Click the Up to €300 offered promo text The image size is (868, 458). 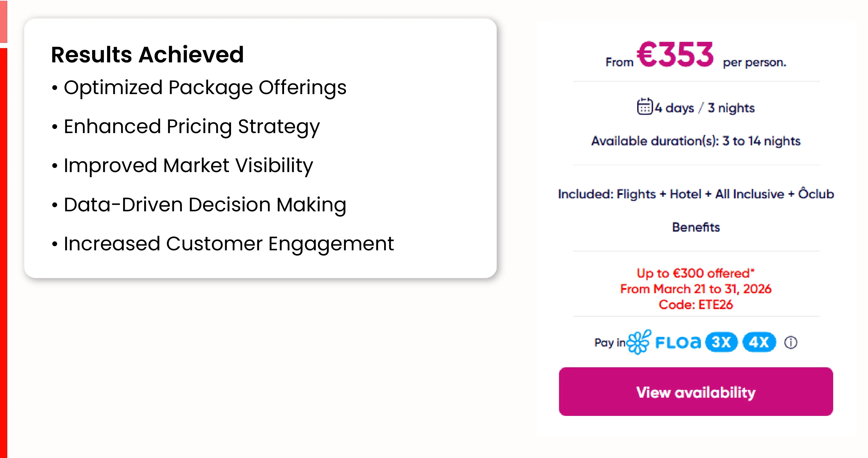(695, 273)
